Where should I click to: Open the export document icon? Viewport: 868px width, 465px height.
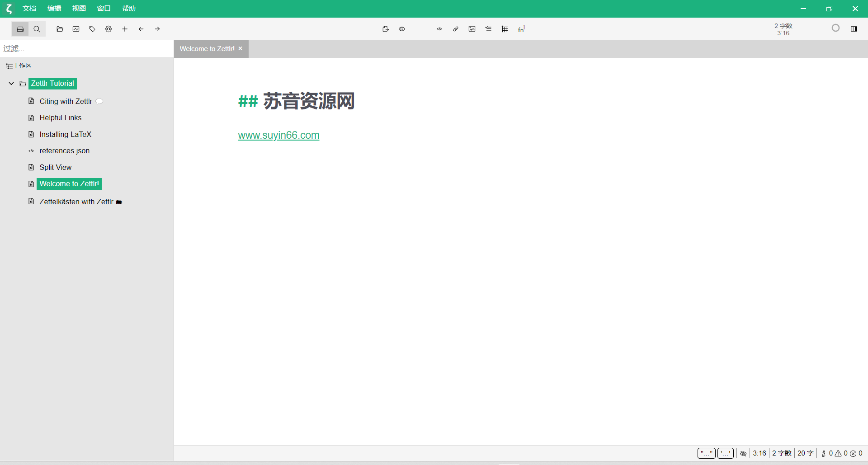click(x=385, y=28)
